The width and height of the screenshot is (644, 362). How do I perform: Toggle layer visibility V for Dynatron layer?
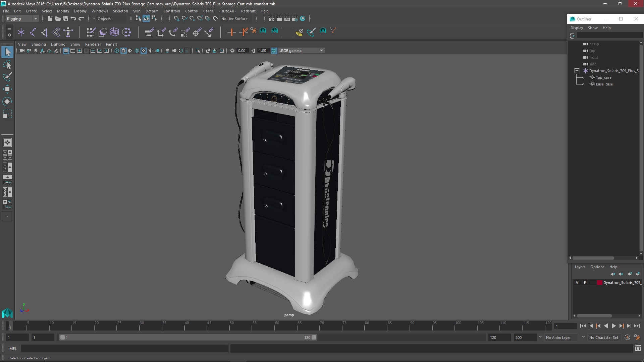[577, 283]
